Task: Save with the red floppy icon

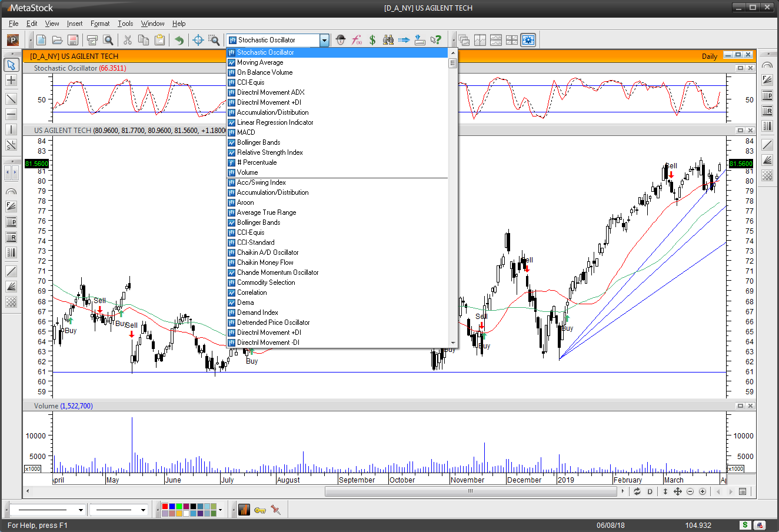Action: pos(73,40)
